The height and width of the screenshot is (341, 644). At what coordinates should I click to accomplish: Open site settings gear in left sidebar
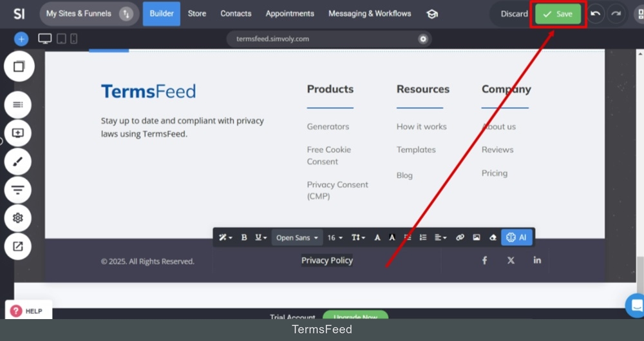(17, 218)
